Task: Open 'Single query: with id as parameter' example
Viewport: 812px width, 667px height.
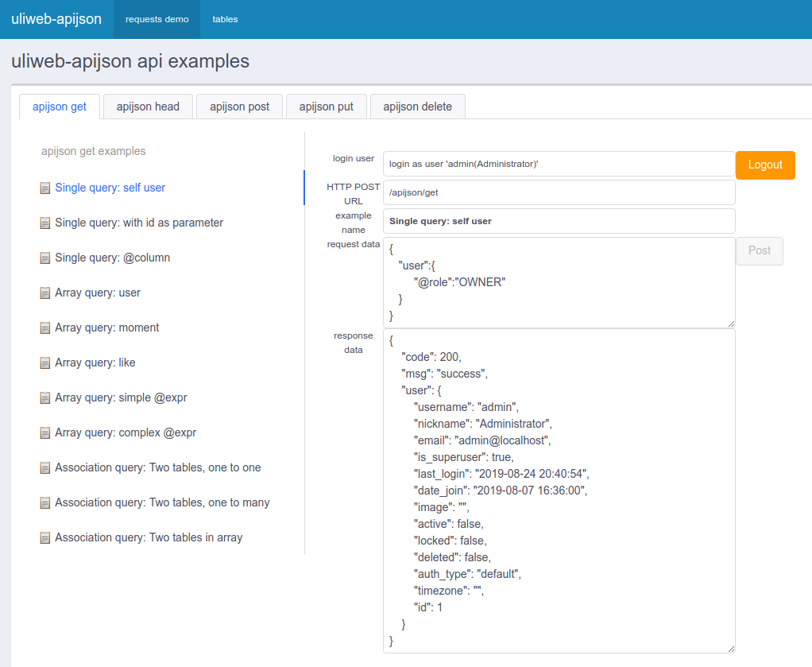Action: (139, 223)
